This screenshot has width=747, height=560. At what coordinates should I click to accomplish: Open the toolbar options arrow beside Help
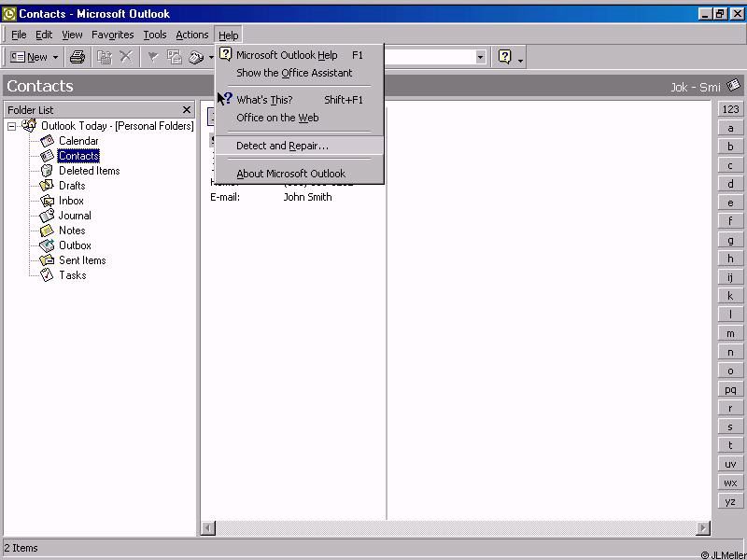point(520,61)
